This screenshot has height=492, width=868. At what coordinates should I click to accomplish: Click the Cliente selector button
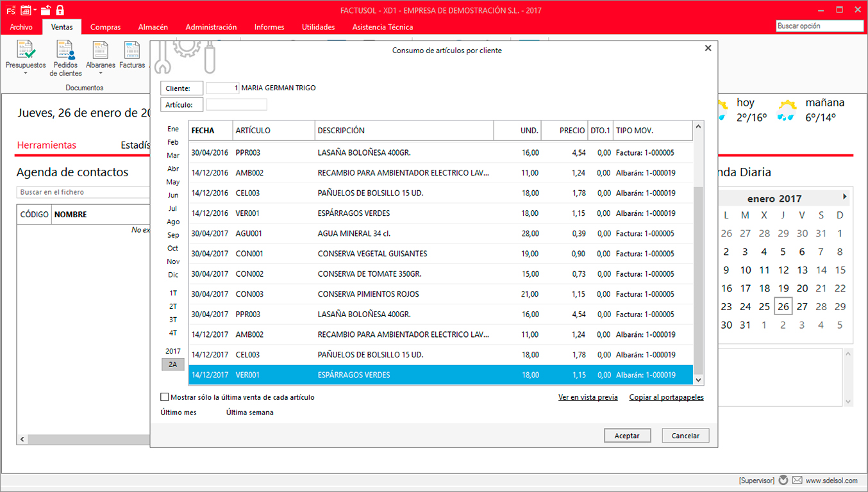tap(181, 88)
